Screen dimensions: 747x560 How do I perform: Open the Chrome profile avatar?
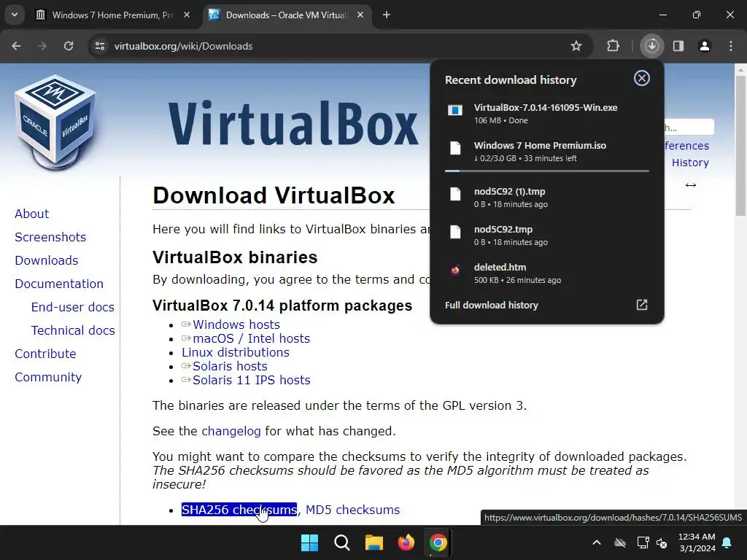pyautogui.click(x=705, y=46)
